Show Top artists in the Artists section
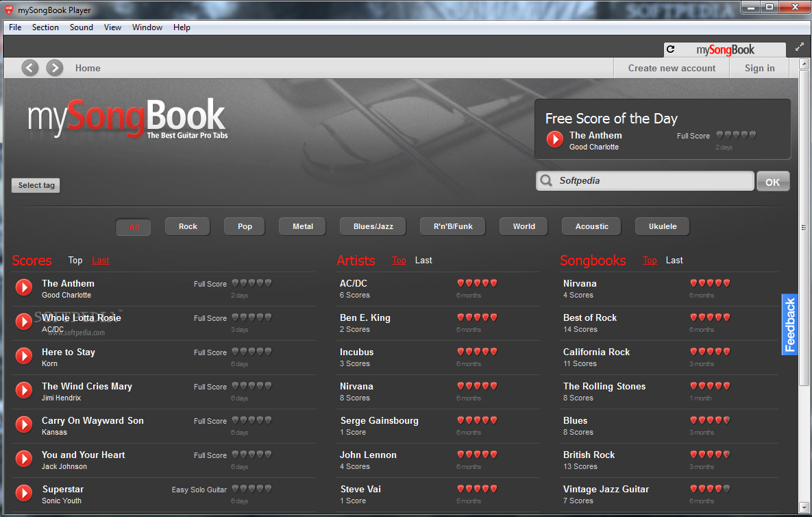The image size is (812, 517). (399, 261)
